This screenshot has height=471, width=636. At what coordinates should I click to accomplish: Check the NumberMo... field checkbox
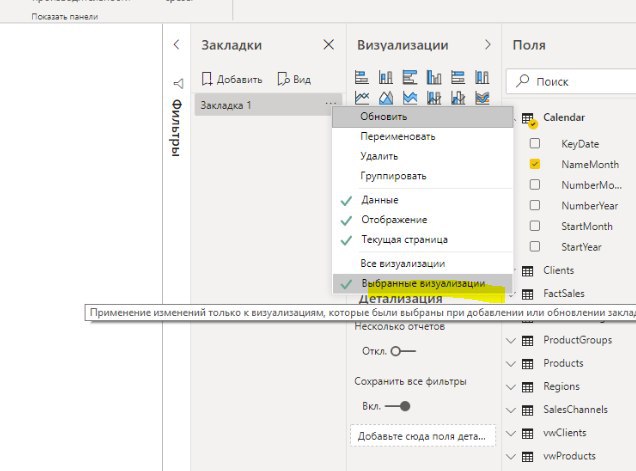pos(535,185)
